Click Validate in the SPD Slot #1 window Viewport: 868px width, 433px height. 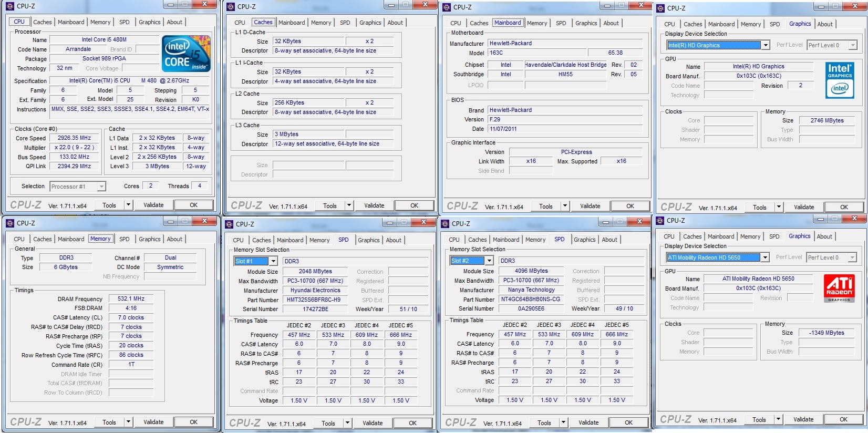tap(373, 423)
